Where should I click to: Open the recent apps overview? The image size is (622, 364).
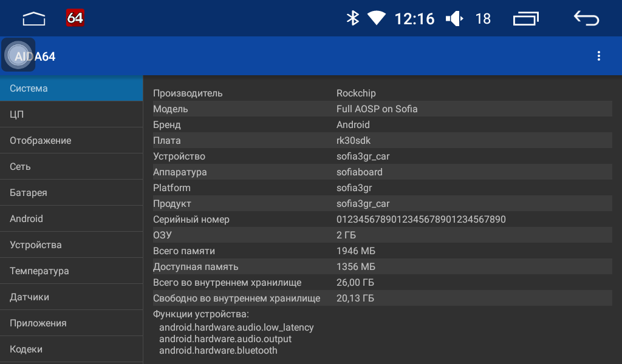526,19
